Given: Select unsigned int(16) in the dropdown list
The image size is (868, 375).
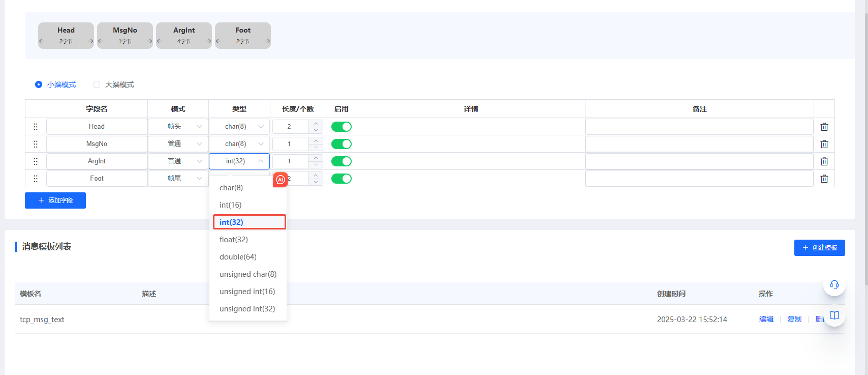Looking at the screenshot, I should pos(247,292).
